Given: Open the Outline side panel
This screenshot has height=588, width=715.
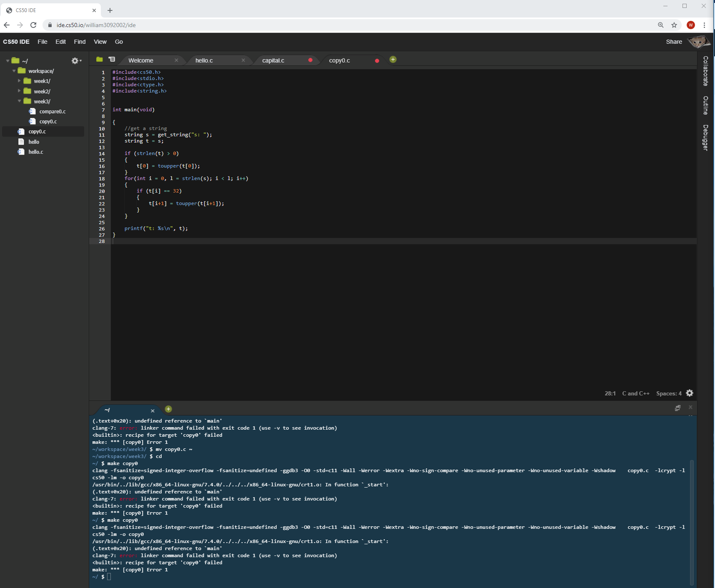Looking at the screenshot, I should coord(705,105).
